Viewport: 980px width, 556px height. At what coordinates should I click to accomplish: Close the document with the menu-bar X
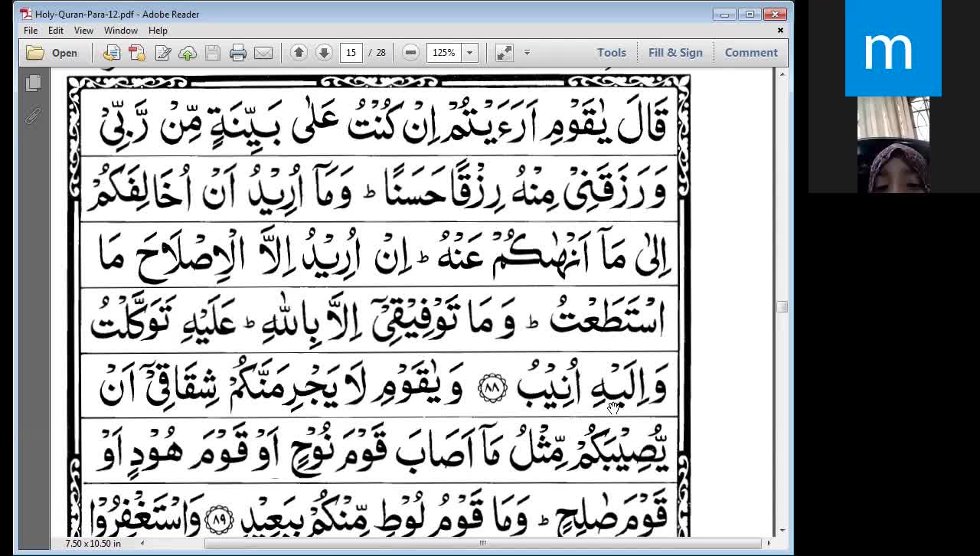(x=780, y=31)
